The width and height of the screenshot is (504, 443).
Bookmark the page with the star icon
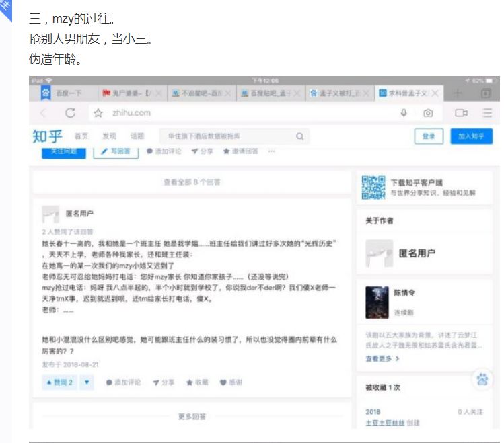point(98,113)
